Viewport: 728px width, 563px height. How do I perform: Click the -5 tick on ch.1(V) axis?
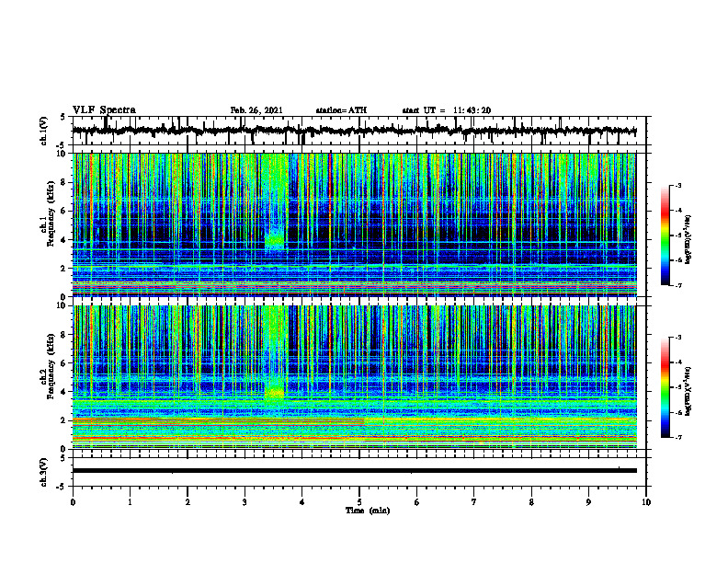(x=62, y=145)
